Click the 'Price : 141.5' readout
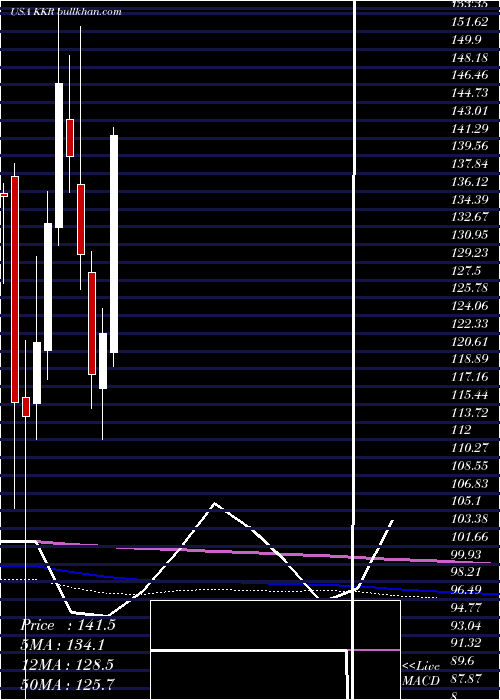 pyautogui.click(x=68, y=625)
